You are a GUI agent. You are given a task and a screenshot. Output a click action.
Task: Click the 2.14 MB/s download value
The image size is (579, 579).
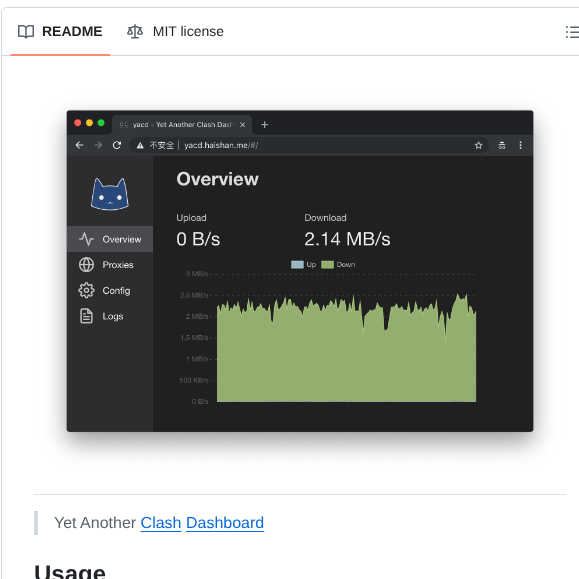(x=347, y=239)
